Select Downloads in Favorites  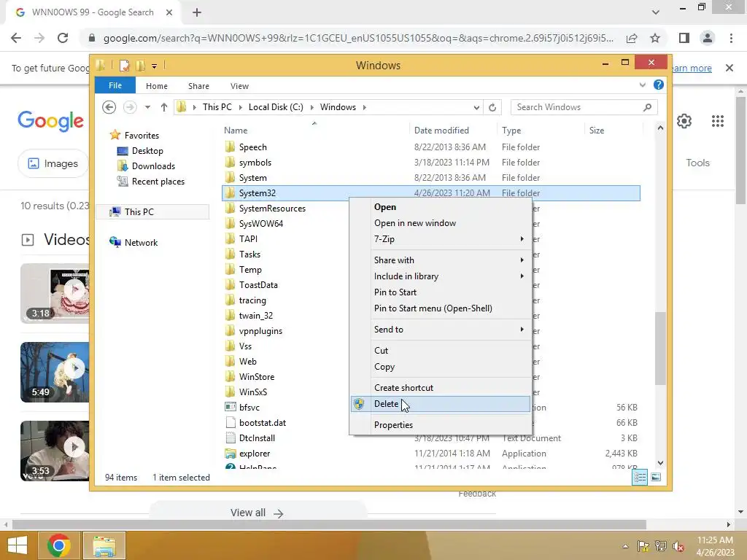point(153,166)
